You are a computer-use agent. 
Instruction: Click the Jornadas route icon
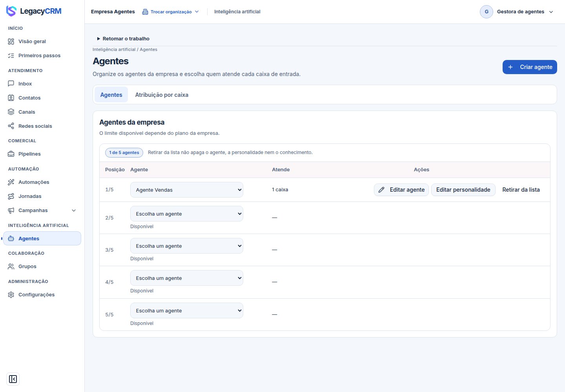[11, 196]
